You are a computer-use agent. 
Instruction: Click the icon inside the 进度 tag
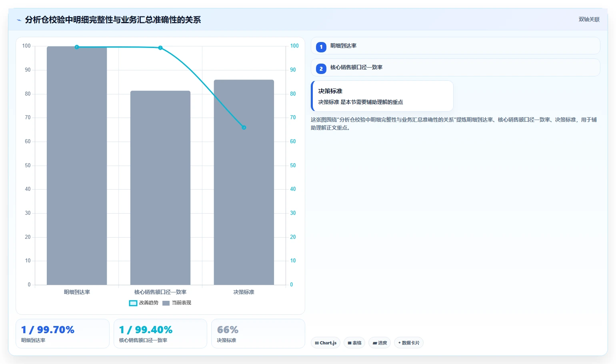375,343
